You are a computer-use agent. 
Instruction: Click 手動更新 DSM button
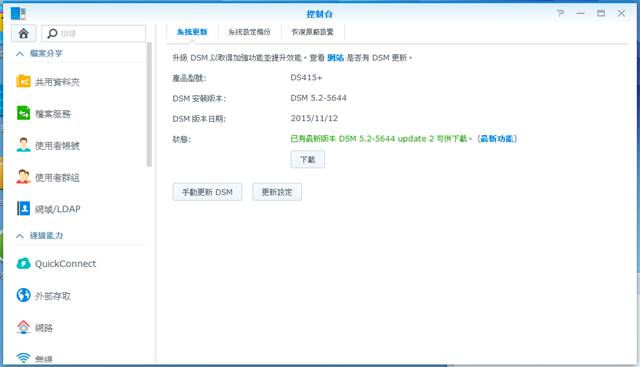(207, 192)
